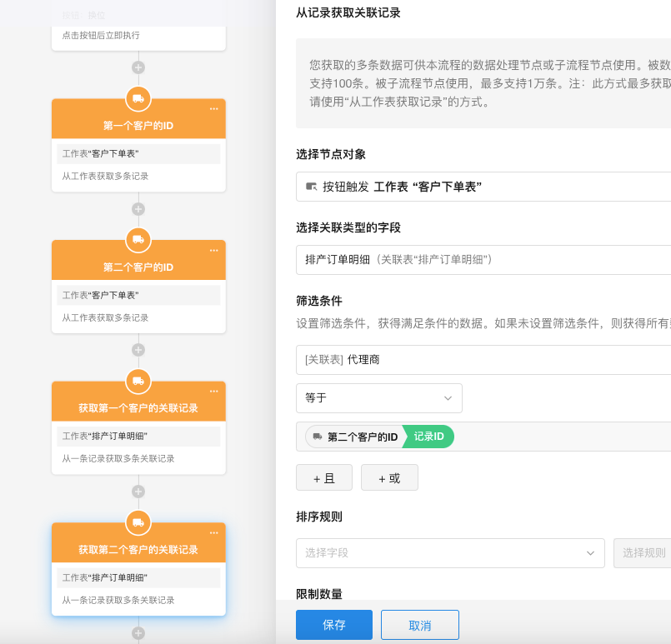Click truck icon above 第一个客户的ID node

pos(138,99)
